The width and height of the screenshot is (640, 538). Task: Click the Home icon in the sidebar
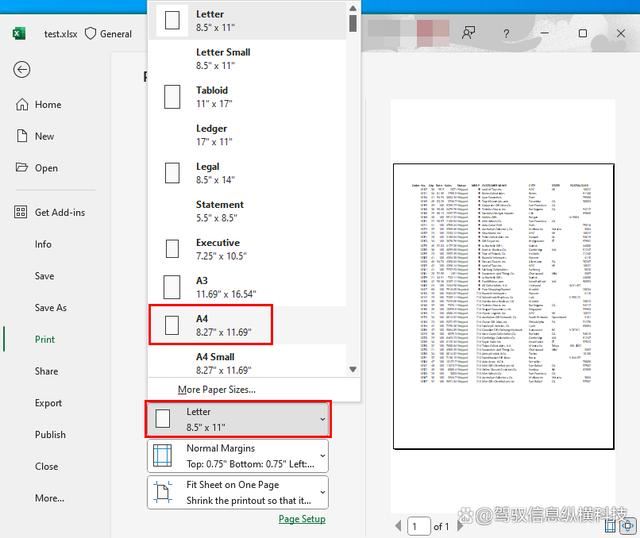point(22,104)
